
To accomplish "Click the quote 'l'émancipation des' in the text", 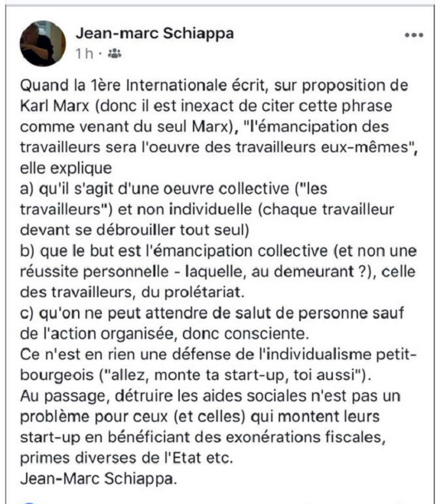I will click(x=316, y=126).
